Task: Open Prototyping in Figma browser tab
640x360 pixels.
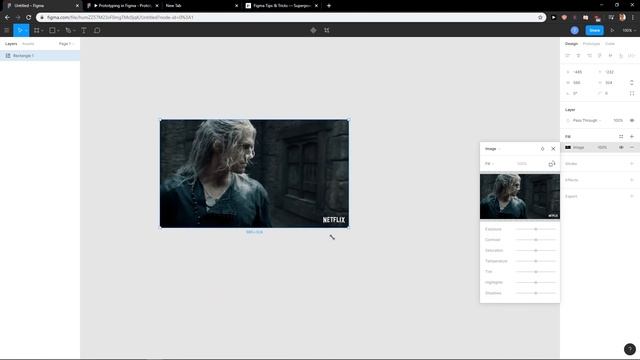Action: [122, 6]
